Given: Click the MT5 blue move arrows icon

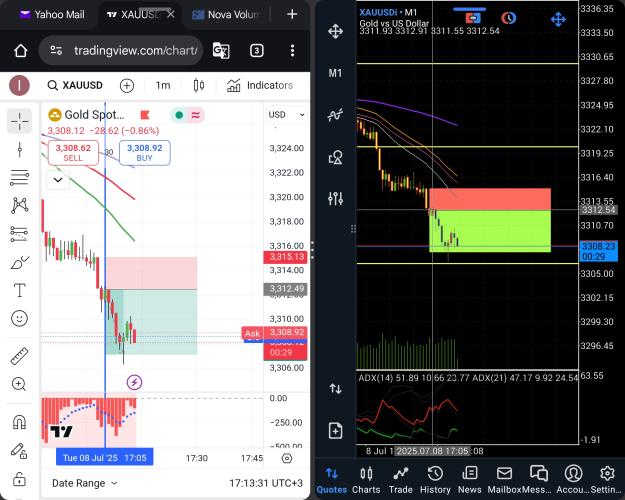Looking at the screenshot, I should coord(558,19).
